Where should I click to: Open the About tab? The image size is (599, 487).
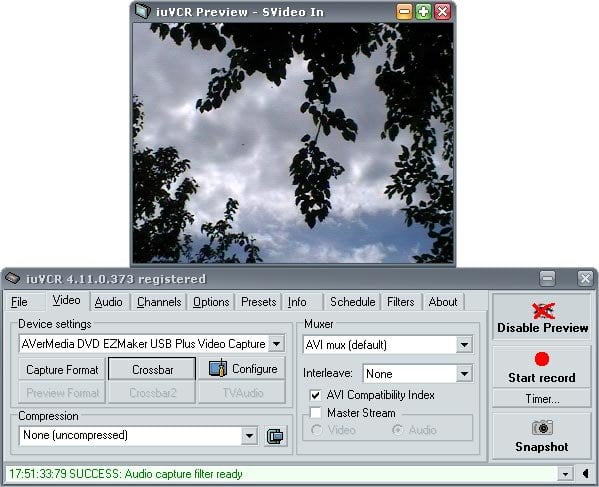(443, 302)
